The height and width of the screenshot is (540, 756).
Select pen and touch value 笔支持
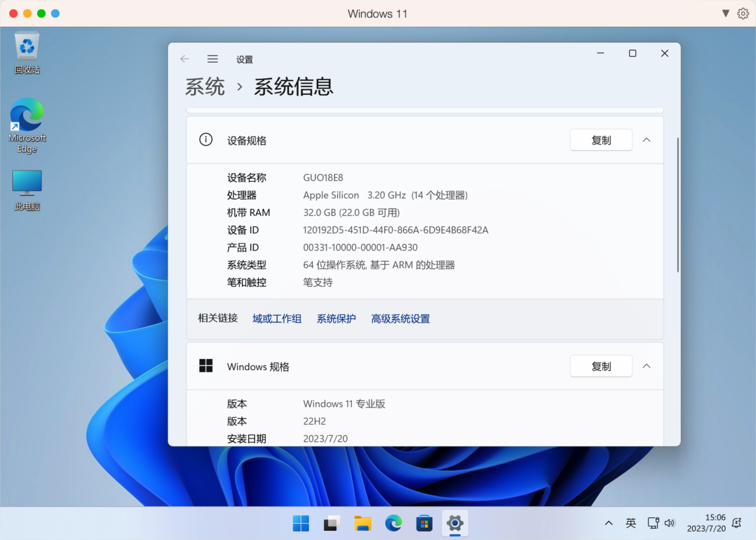[x=317, y=282]
